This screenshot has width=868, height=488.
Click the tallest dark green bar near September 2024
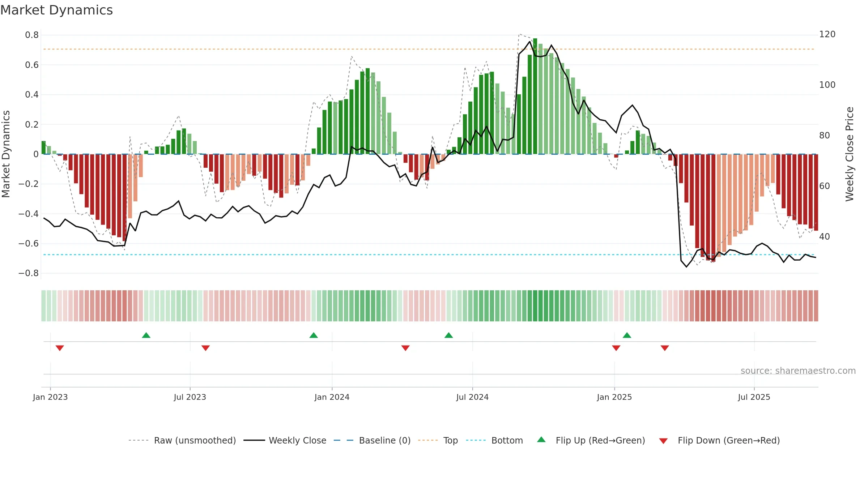535,96
